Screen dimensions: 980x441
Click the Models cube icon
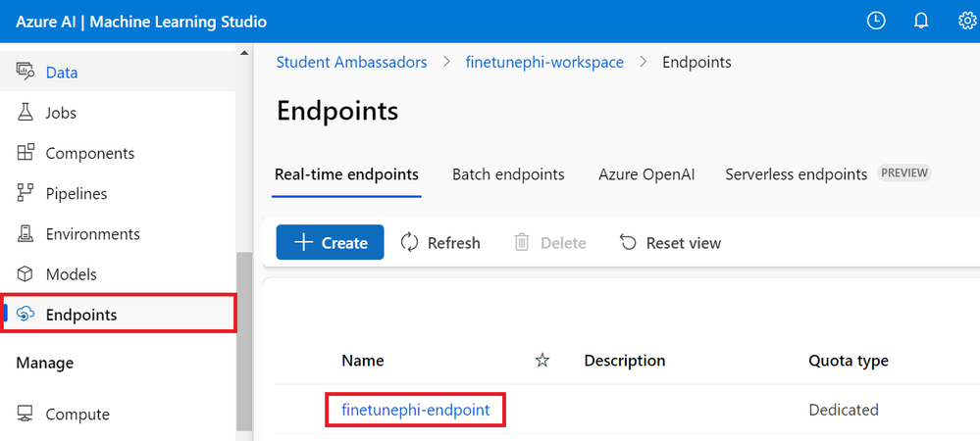click(26, 274)
